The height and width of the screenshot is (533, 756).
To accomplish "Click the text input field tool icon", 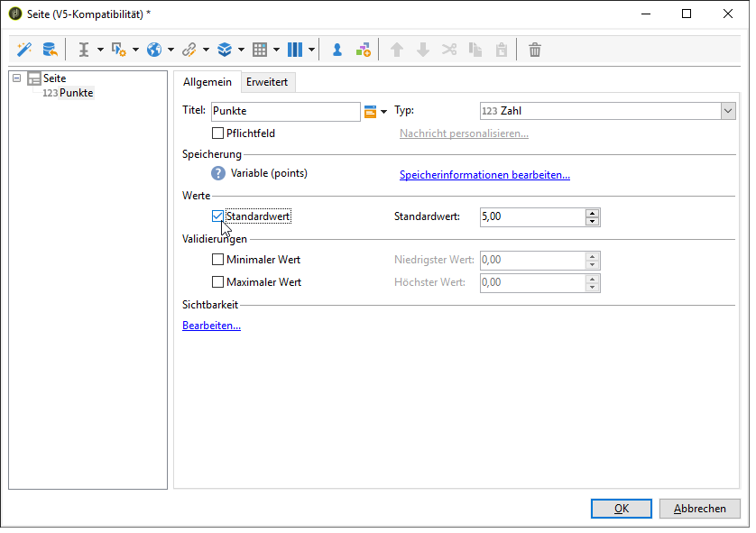I will pyautogui.click(x=84, y=50).
